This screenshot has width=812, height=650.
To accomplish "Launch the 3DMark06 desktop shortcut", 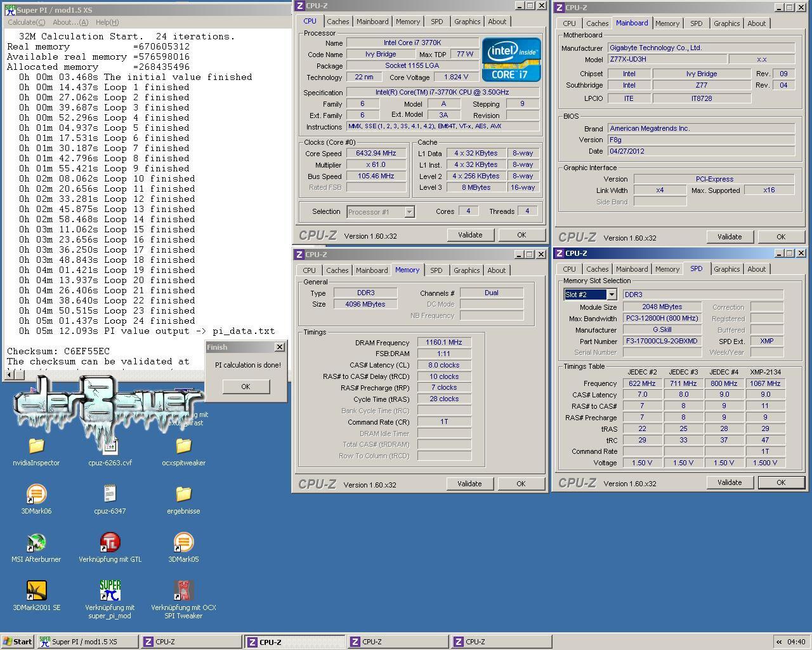I will click(36, 494).
